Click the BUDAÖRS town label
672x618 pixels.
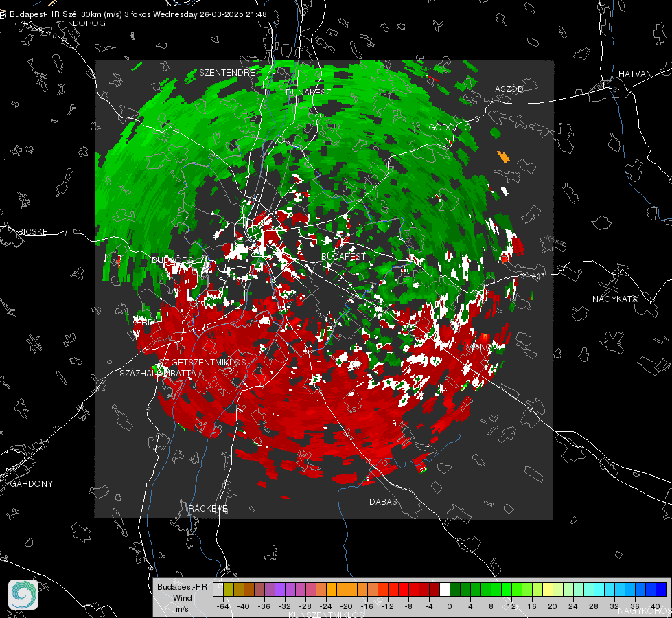coord(173,260)
